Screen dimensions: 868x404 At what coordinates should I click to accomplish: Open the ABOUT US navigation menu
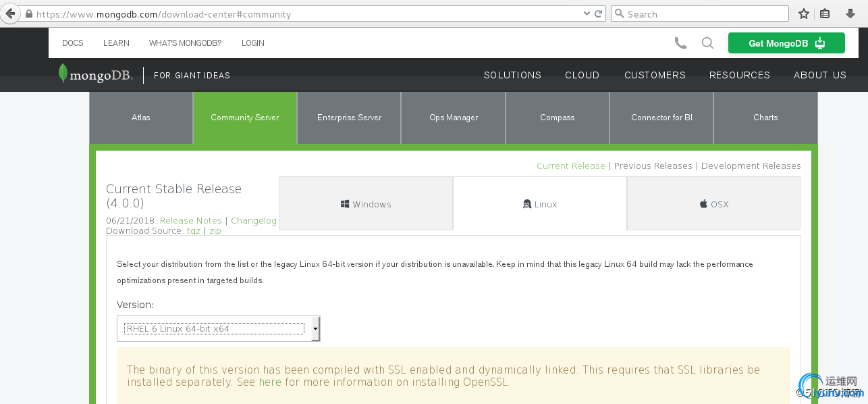820,75
